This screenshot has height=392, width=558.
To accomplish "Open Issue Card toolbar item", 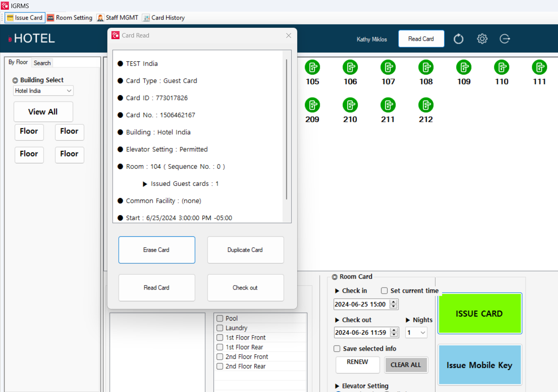I will (x=25, y=18).
